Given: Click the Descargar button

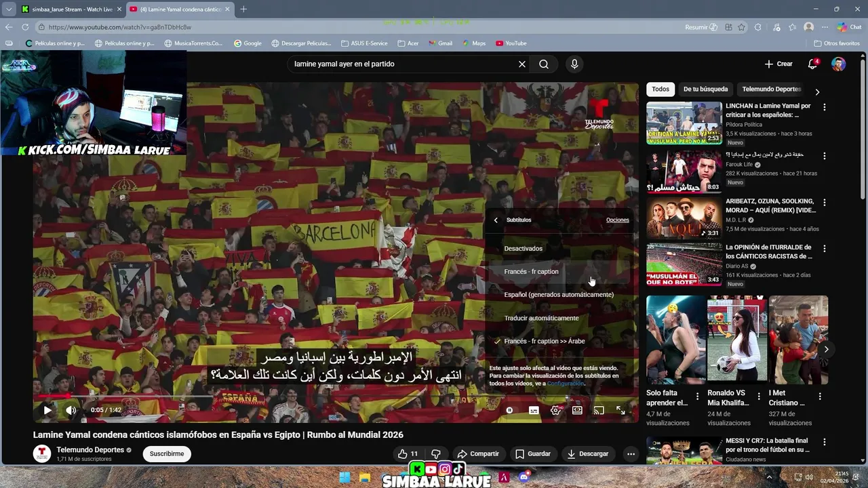Looking at the screenshot, I should (588, 454).
